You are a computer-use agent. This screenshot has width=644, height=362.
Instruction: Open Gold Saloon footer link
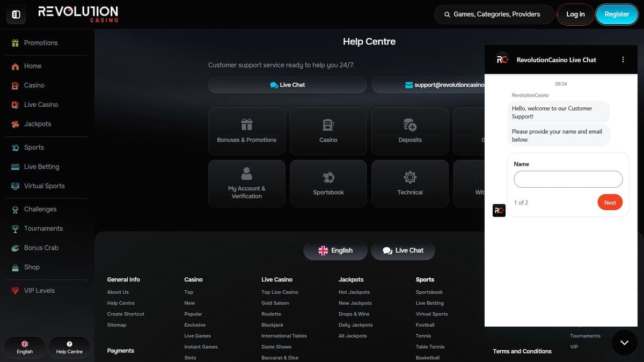click(275, 303)
